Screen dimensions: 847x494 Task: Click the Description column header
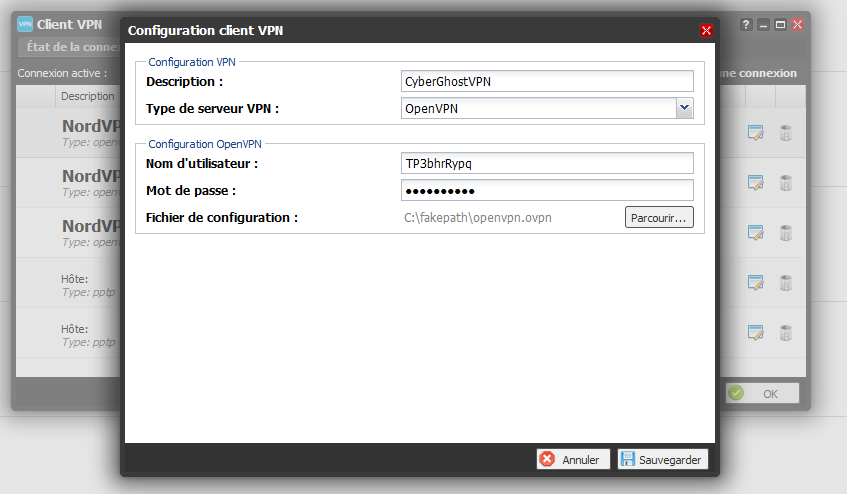pyautogui.click(x=88, y=96)
